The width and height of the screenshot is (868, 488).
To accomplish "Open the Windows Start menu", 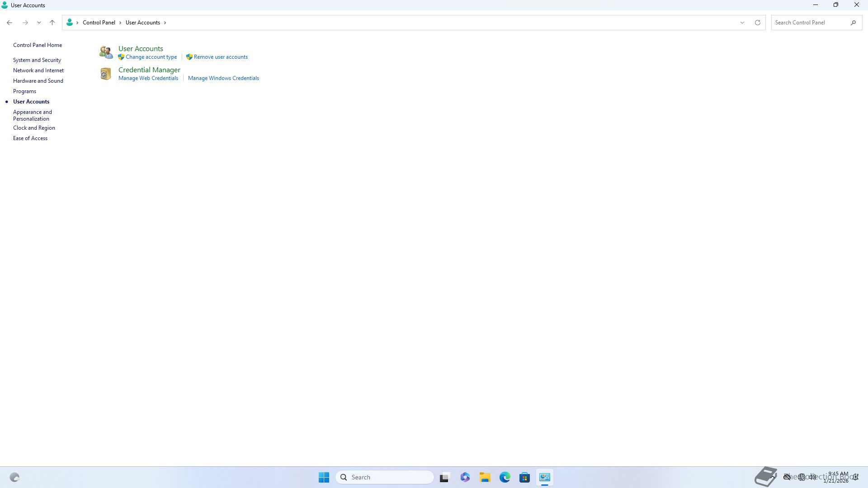I will (324, 477).
